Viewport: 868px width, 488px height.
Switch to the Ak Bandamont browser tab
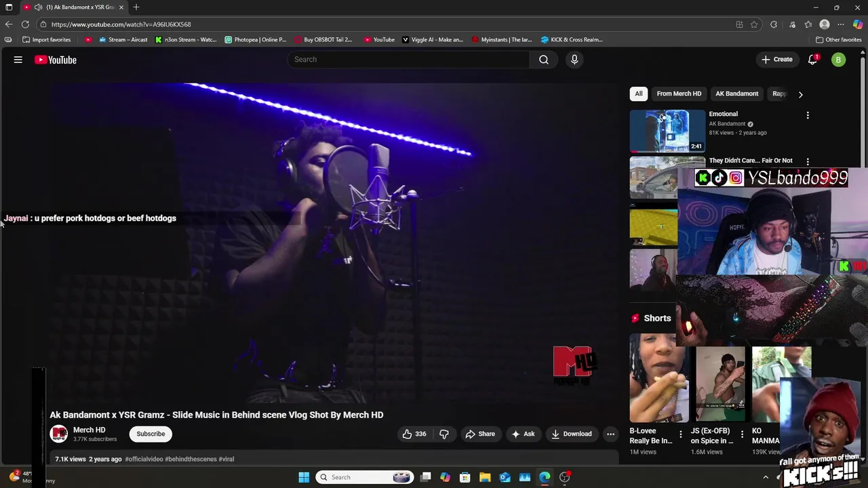click(x=73, y=7)
